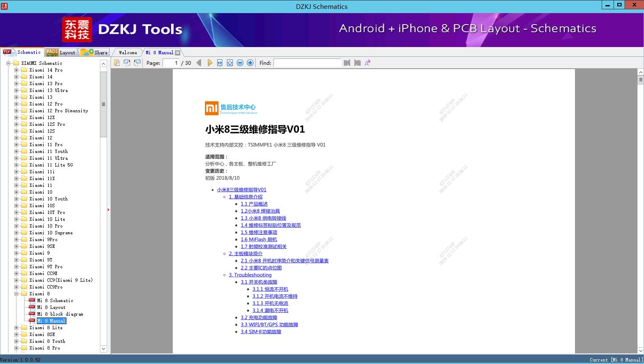Open the 3. Troubleshooting link
Screen dimensions: 644x364
pyautogui.click(x=250, y=275)
